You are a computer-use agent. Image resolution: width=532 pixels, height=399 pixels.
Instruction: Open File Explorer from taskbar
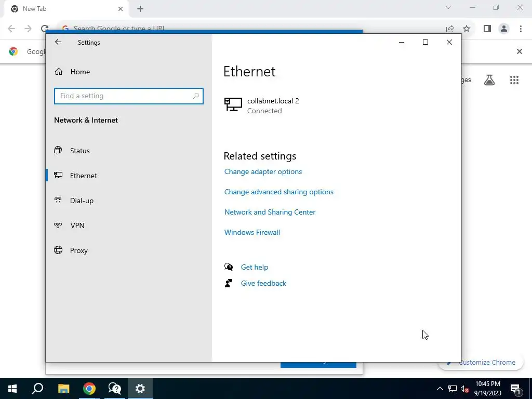[63, 389]
